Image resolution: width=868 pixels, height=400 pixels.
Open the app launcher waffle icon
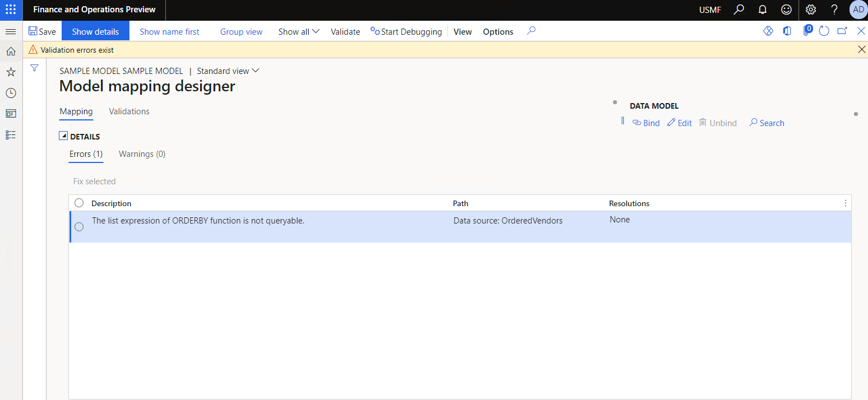pos(11,10)
